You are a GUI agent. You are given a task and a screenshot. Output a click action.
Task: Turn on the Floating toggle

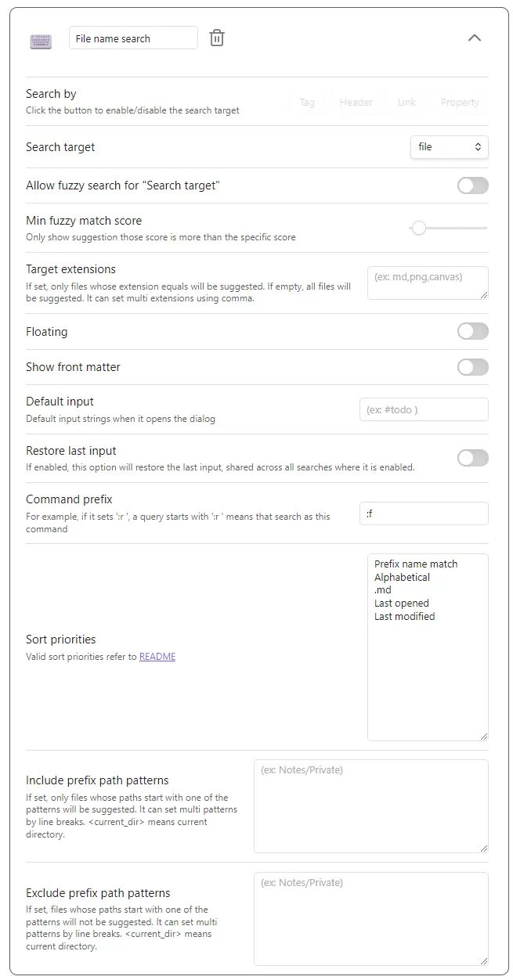pos(472,332)
